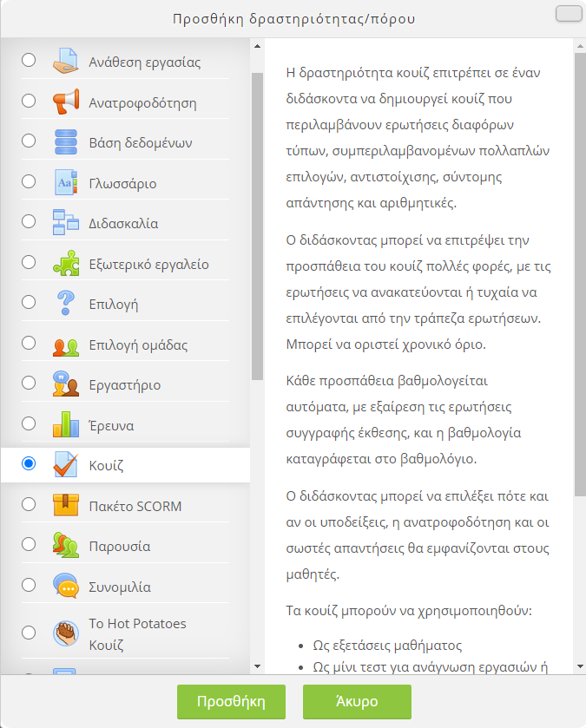The width and height of the screenshot is (586, 728).
Task: Select the Hot Potatoes Κουίζ radio button
Action: coord(29,633)
